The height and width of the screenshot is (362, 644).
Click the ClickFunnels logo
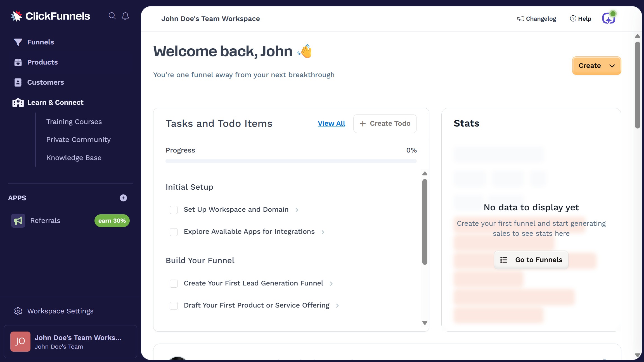coord(50,16)
